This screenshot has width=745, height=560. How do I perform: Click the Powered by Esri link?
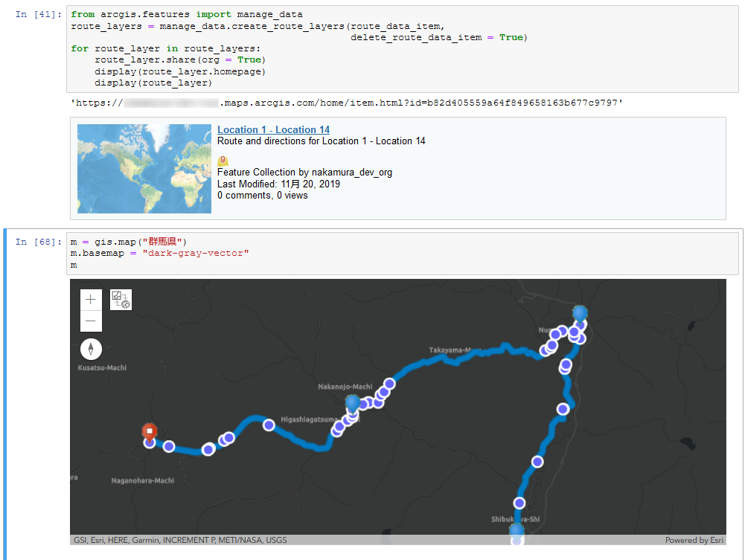pos(694,541)
